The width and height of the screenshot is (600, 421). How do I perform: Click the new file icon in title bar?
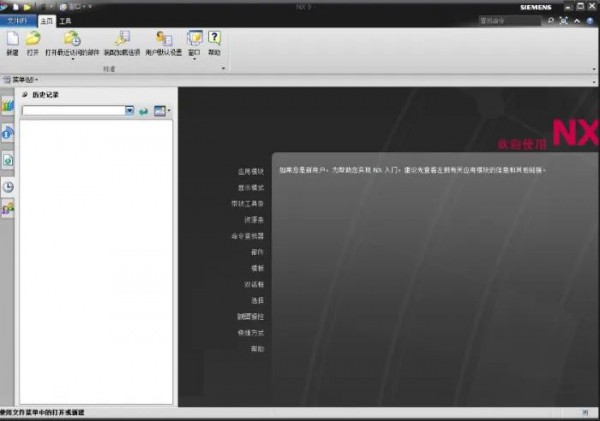[x=16, y=7]
